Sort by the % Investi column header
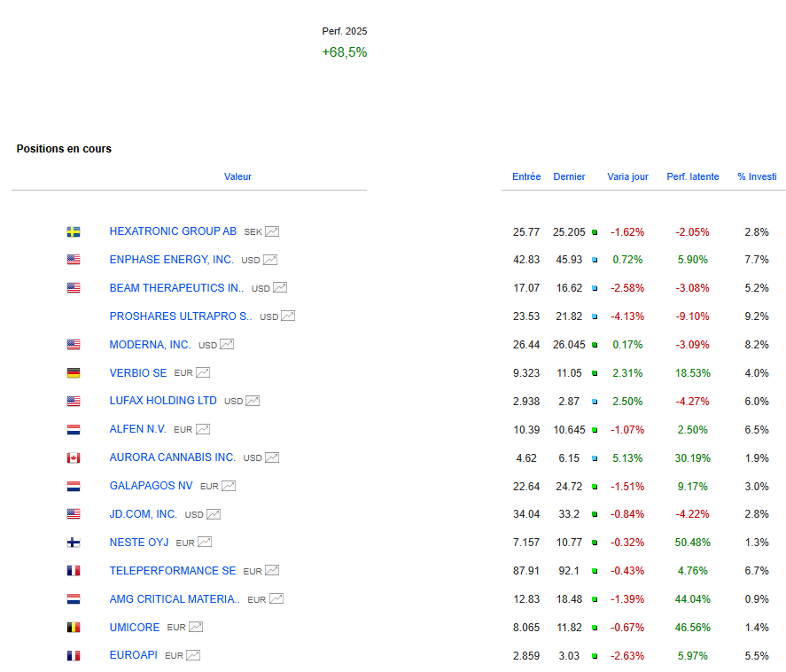 [x=757, y=176]
